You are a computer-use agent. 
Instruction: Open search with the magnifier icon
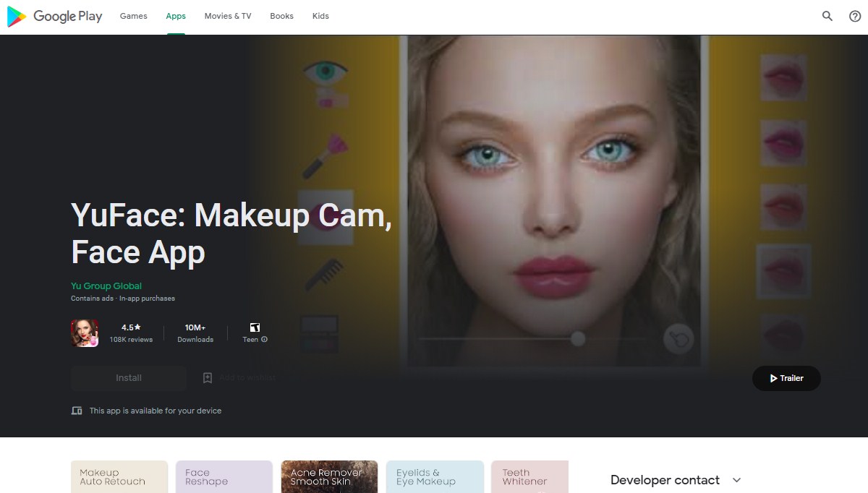pyautogui.click(x=827, y=16)
